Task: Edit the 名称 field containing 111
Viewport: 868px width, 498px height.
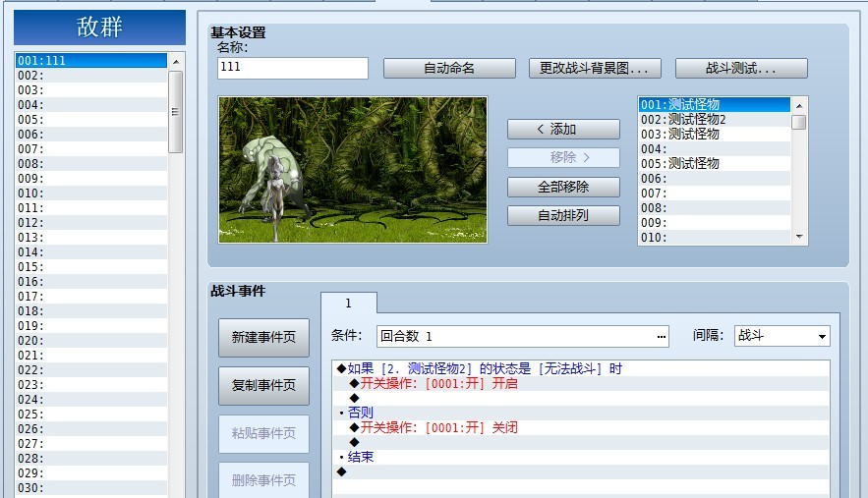Action: coord(293,68)
